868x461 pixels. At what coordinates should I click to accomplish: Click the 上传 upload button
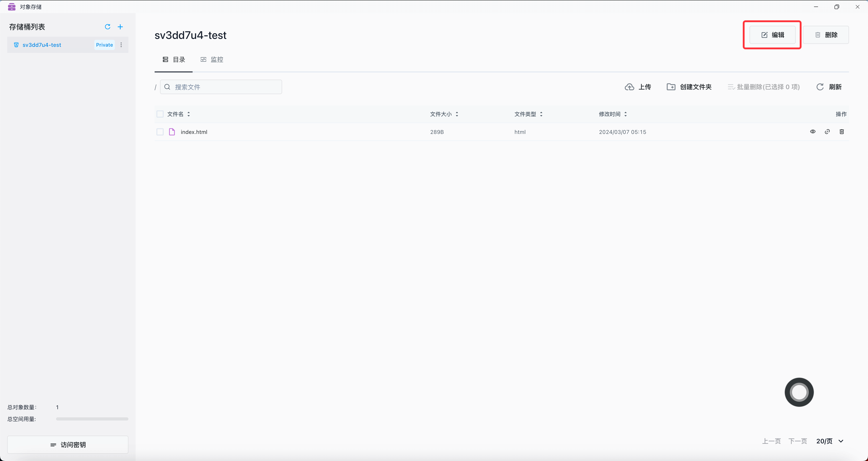[x=638, y=87]
